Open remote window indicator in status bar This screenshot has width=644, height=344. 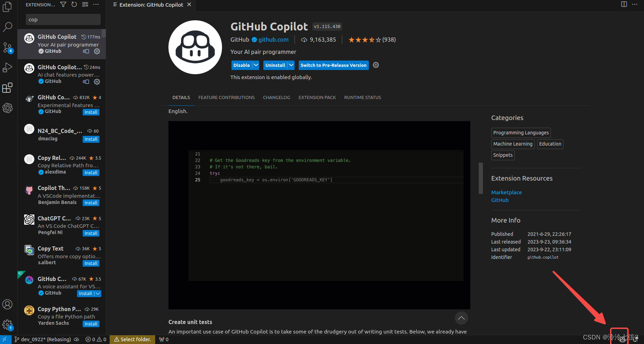(5, 339)
